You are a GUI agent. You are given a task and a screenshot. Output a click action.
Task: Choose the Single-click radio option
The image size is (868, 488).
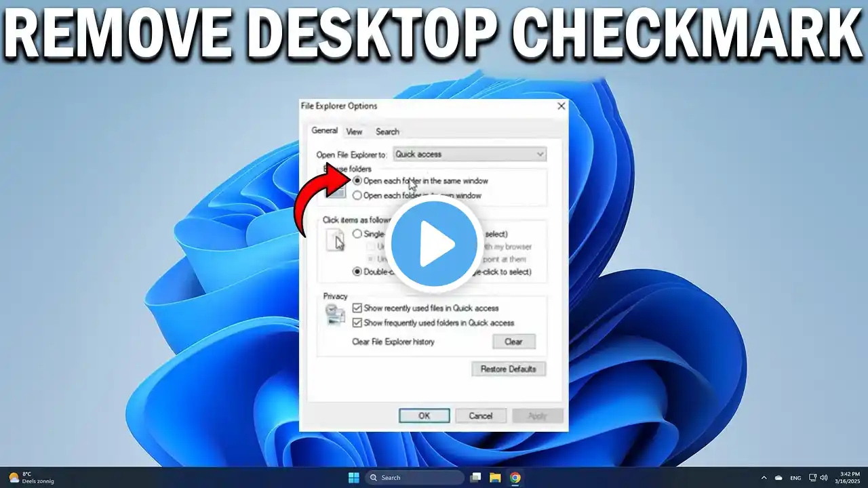point(357,234)
